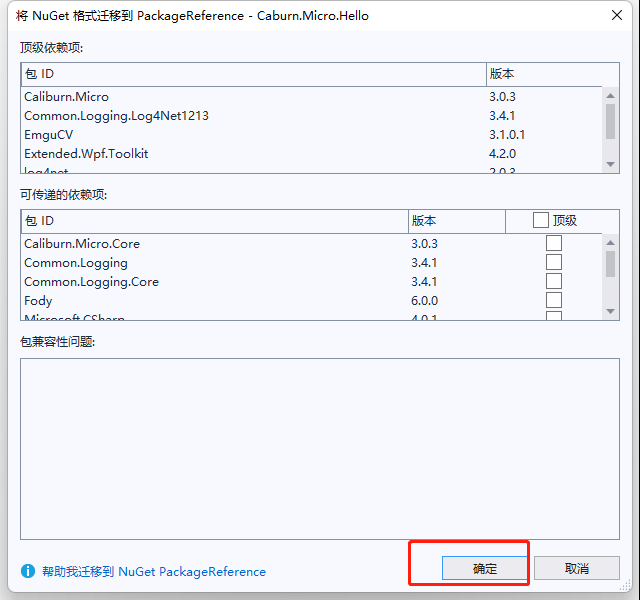Select the Extended.Wpf.Toolkit package row
The height and width of the screenshot is (600, 640).
coord(311,154)
